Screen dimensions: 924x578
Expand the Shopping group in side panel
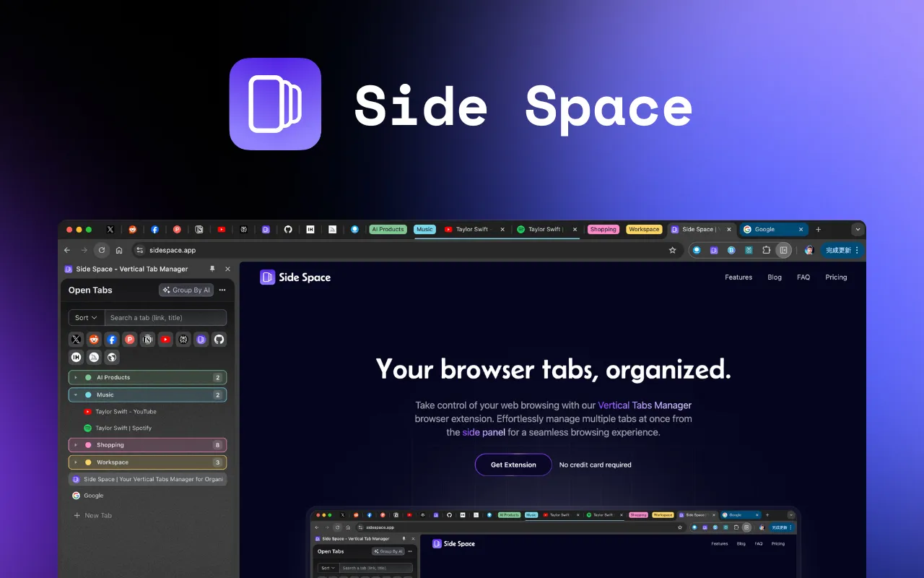tap(76, 444)
